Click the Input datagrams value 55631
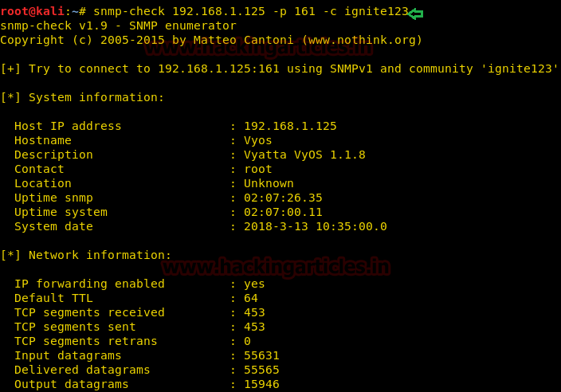Screen dimensions: 561x392 click(x=261, y=355)
